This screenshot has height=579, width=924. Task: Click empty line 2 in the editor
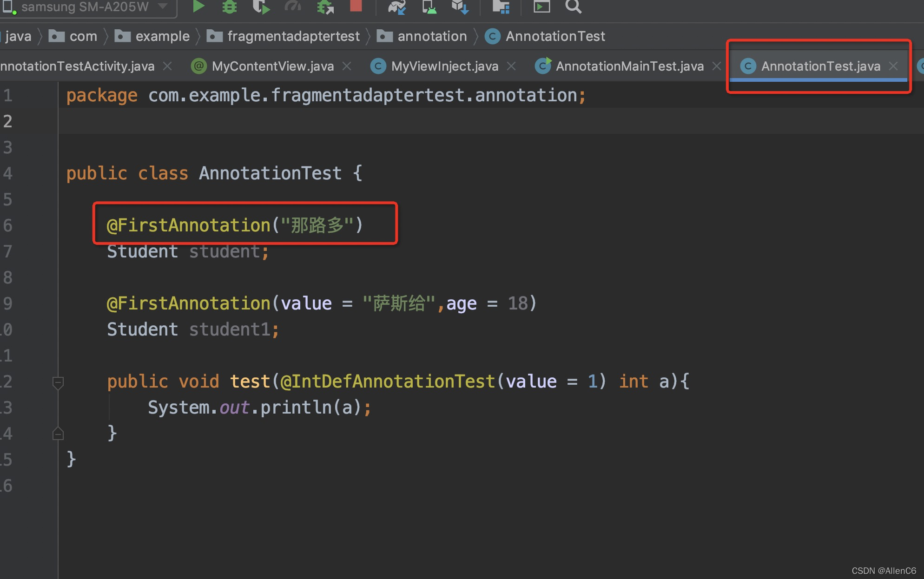point(491,121)
